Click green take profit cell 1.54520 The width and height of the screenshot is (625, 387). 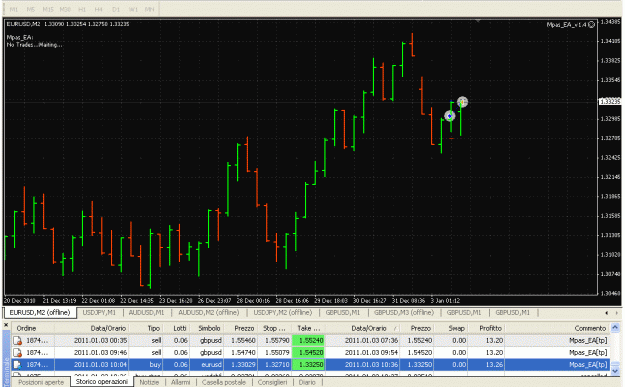click(309, 353)
